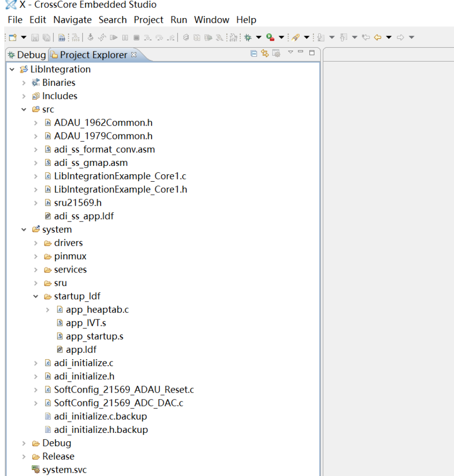Click the Step Into toolbar icon
The height and width of the screenshot is (476, 454).
point(147,38)
